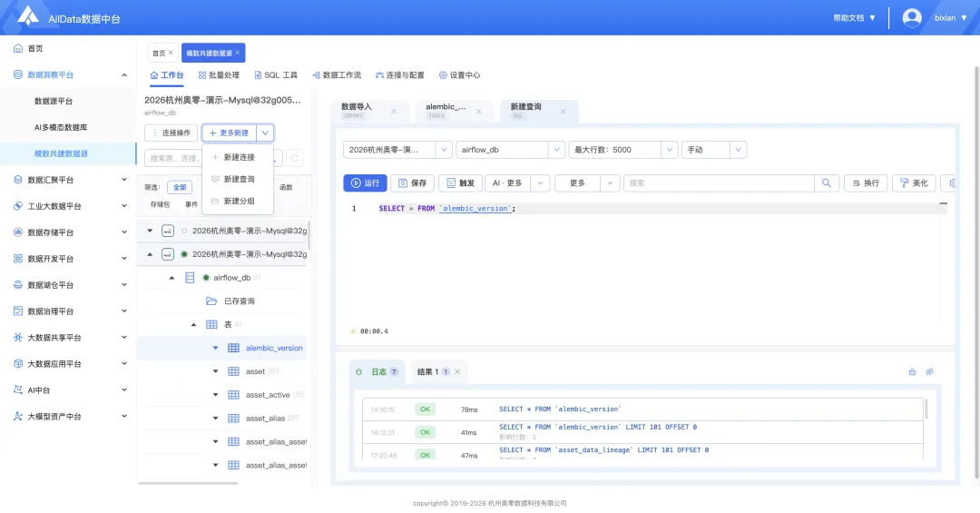Image resolution: width=980 pixels, height=513 pixels.
Task: Click the 数据开发平台 sidebar icon
Action: tap(18, 259)
